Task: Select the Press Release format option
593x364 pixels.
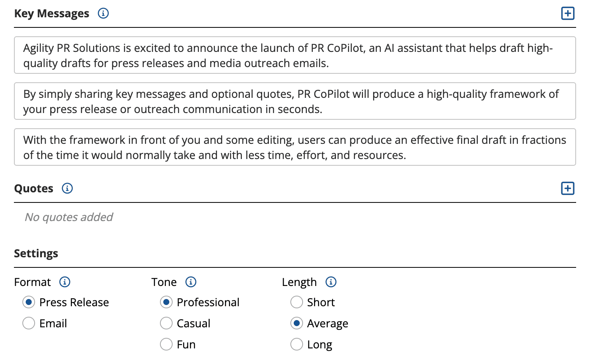Action: click(29, 302)
